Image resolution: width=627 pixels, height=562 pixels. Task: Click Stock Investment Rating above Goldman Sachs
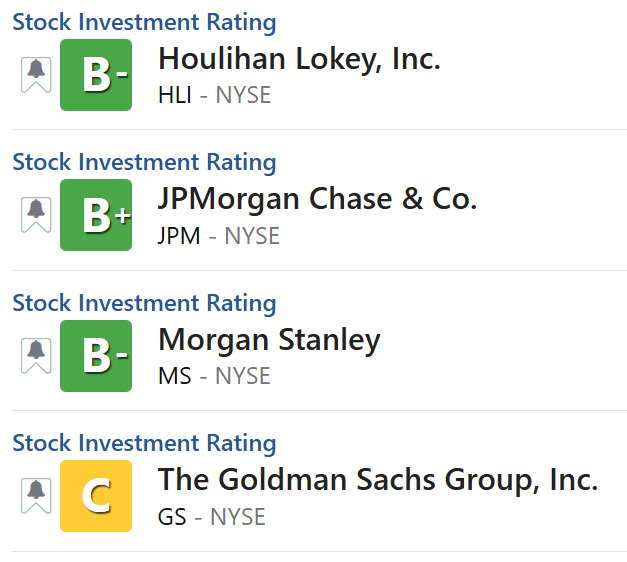tap(144, 443)
